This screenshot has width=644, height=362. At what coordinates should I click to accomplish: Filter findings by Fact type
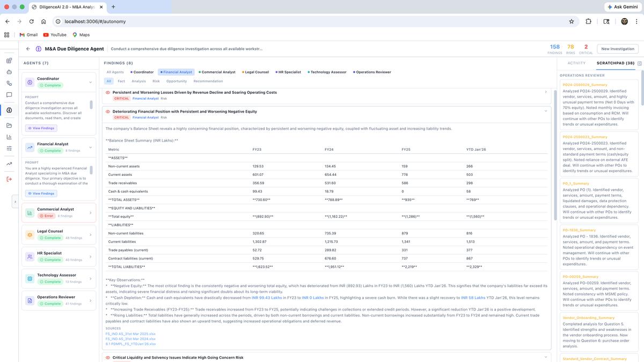(121, 81)
